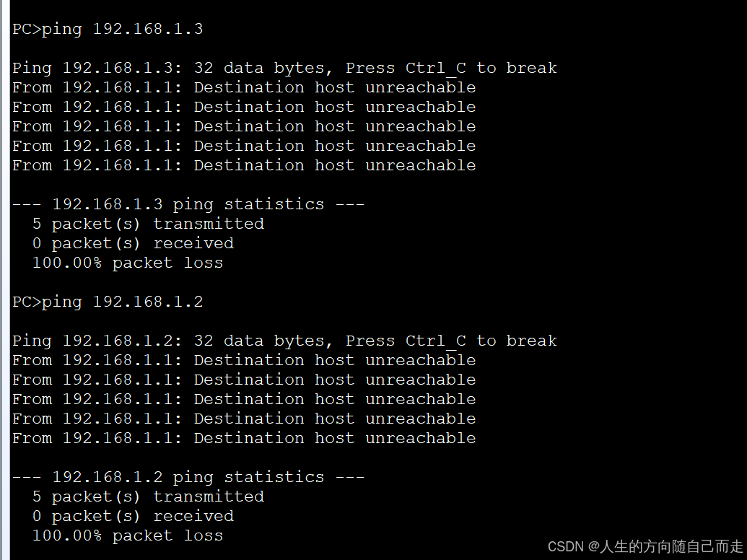Click the 'PC>ping 192.168.1.2' command line

(x=108, y=302)
